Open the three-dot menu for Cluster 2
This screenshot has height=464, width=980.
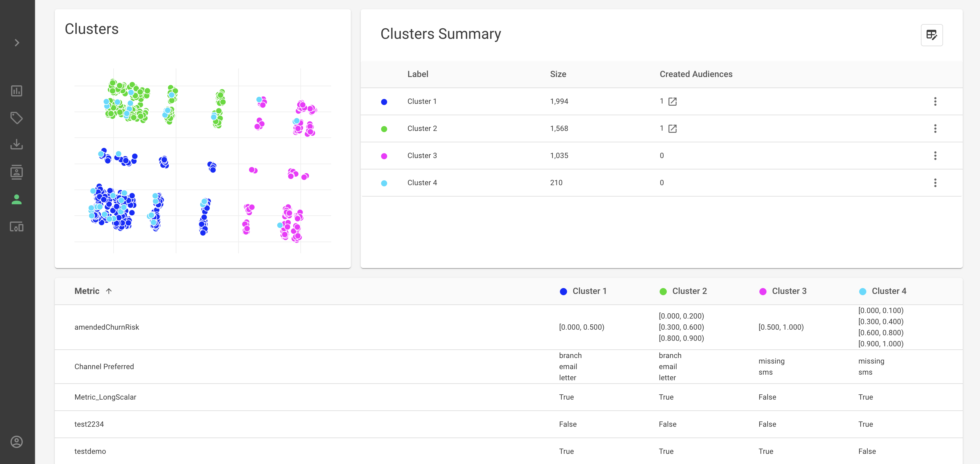(935, 128)
